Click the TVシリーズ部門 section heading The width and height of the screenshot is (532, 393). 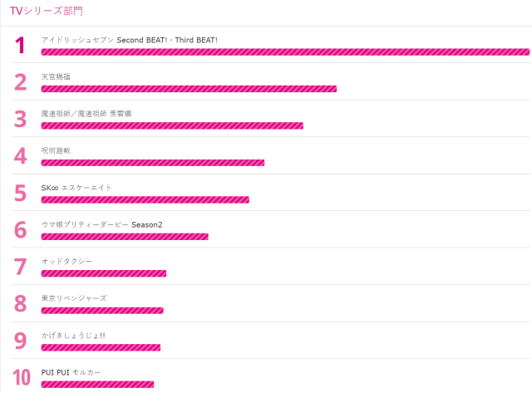click(47, 12)
